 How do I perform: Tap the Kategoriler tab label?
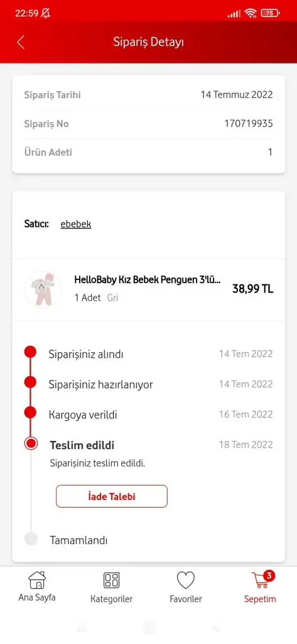pos(112,599)
